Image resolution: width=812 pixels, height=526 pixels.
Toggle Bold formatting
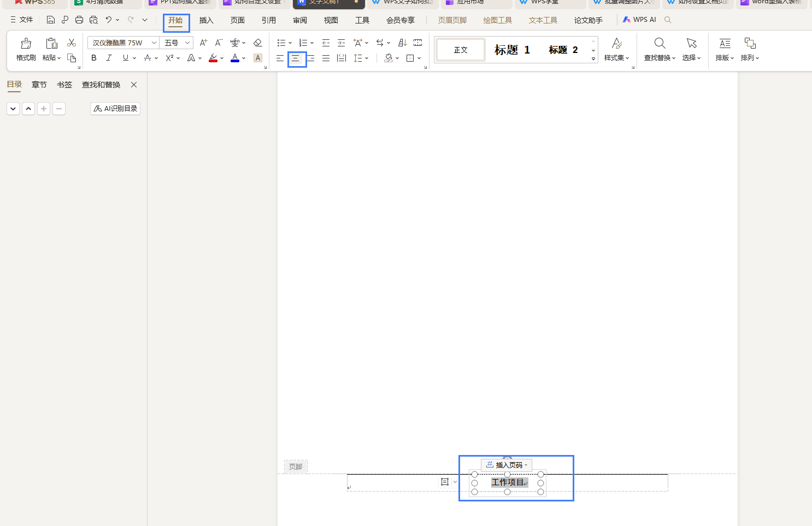pyautogui.click(x=94, y=58)
